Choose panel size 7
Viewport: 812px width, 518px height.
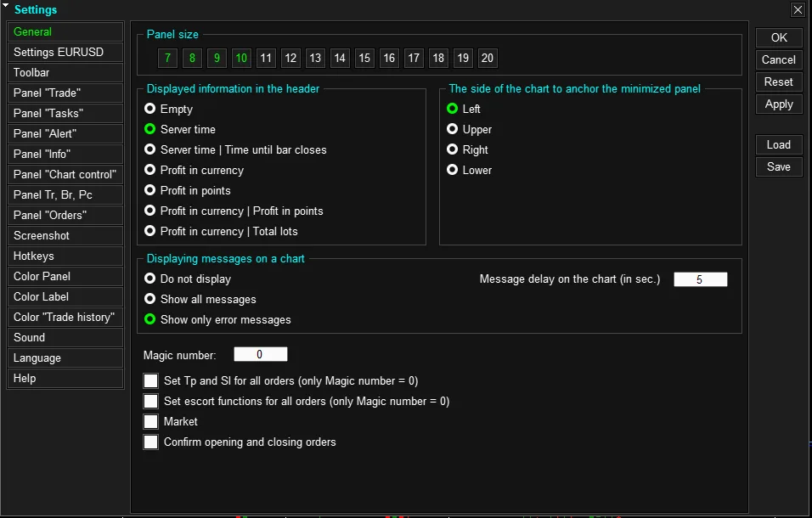[168, 59]
